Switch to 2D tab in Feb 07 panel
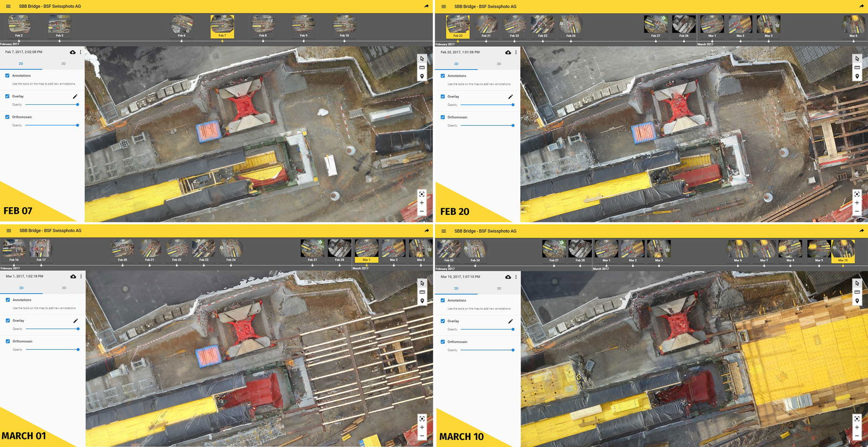The width and height of the screenshot is (868, 447). tap(21, 63)
